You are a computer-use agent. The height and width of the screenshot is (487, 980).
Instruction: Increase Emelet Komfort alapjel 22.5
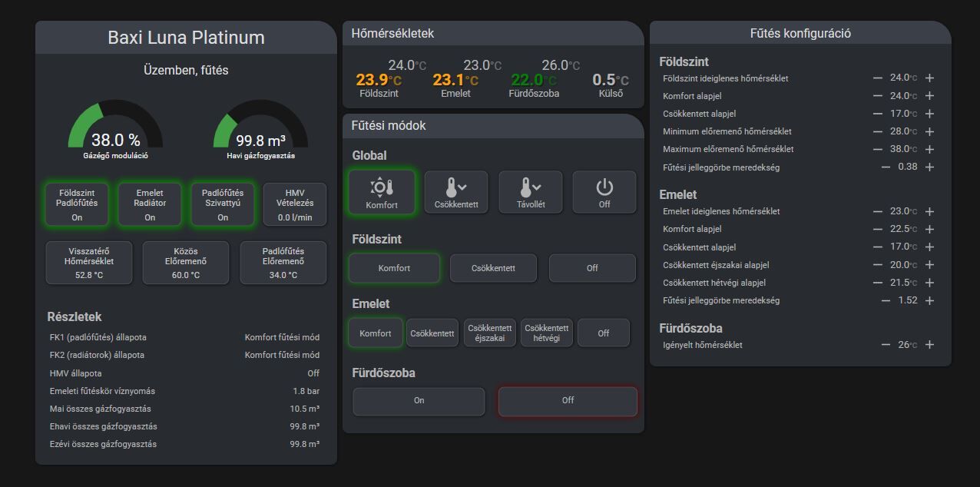(929, 229)
